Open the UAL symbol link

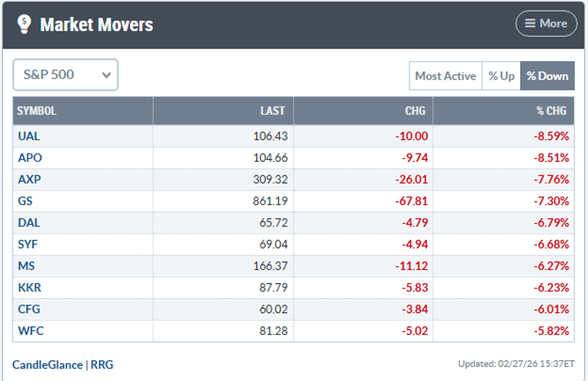[x=28, y=136]
